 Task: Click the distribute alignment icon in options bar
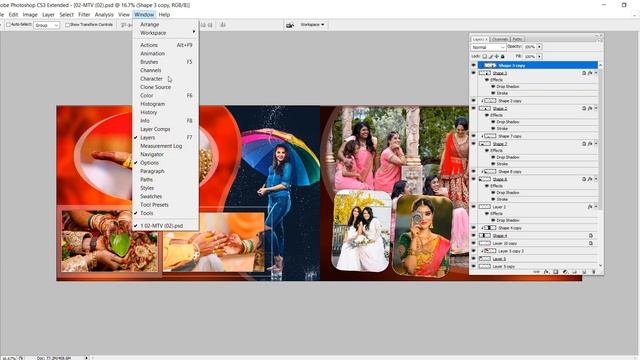point(223,25)
